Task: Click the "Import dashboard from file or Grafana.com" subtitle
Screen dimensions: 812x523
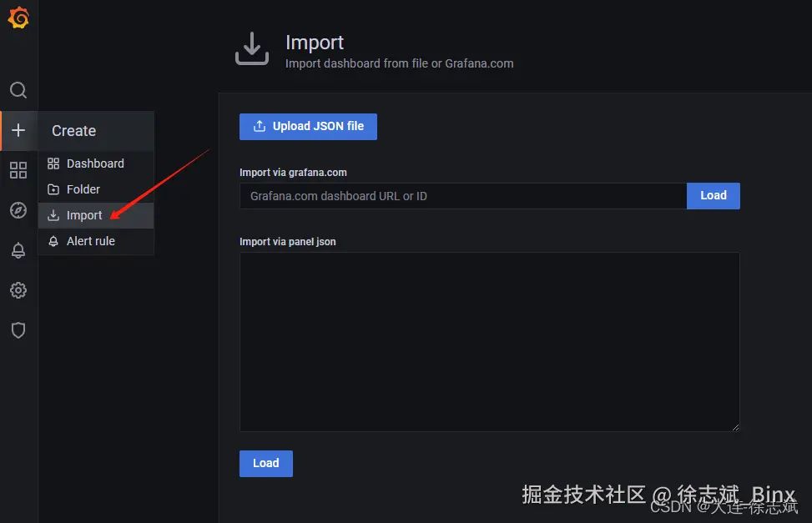Action: click(x=399, y=63)
